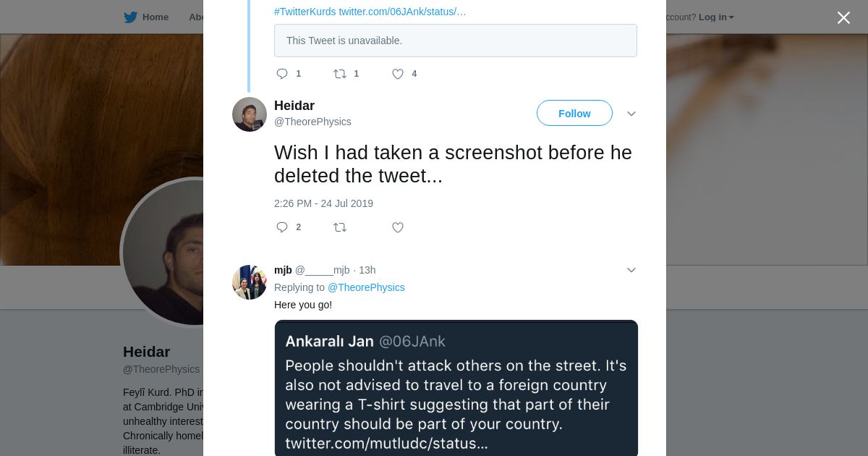Like the parent tweet with 4 likes

pyautogui.click(x=398, y=74)
